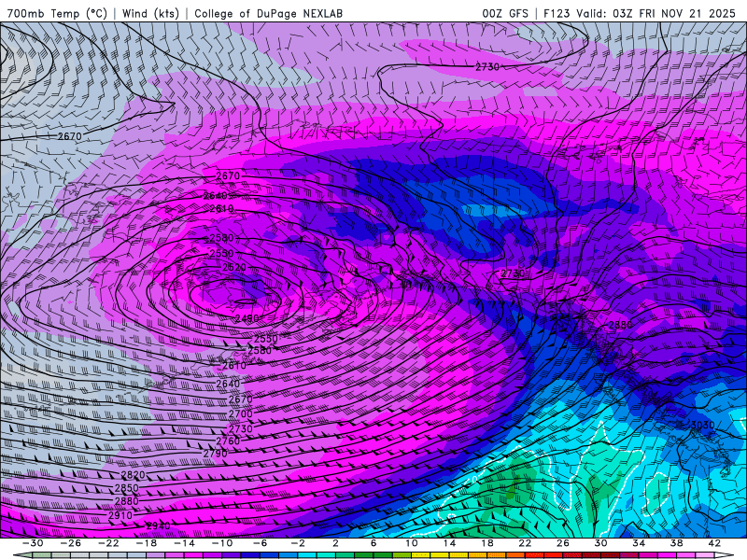Click 'Valid: 03Z FRI NOV 21 2025' text
This screenshot has height=560, width=747.
pos(656,13)
